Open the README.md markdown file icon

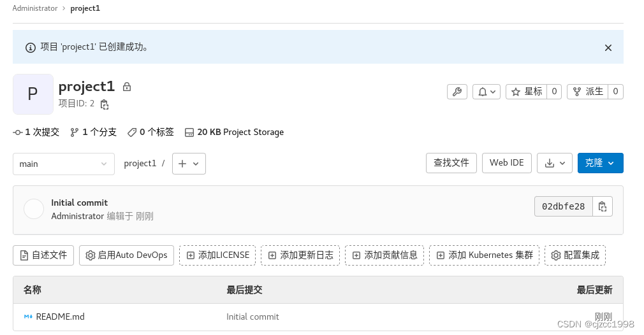tap(28, 317)
